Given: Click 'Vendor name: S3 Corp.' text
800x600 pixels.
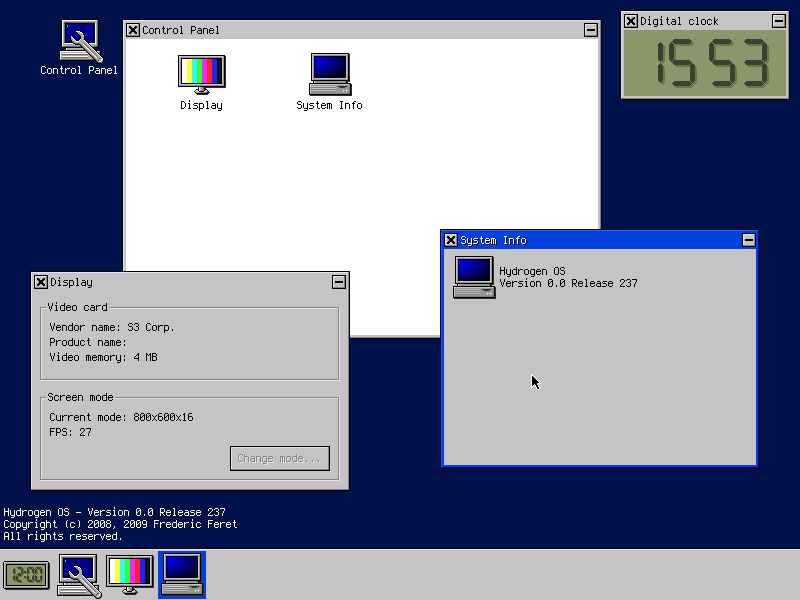Looking at the screenshot, I should coord(112,328).
